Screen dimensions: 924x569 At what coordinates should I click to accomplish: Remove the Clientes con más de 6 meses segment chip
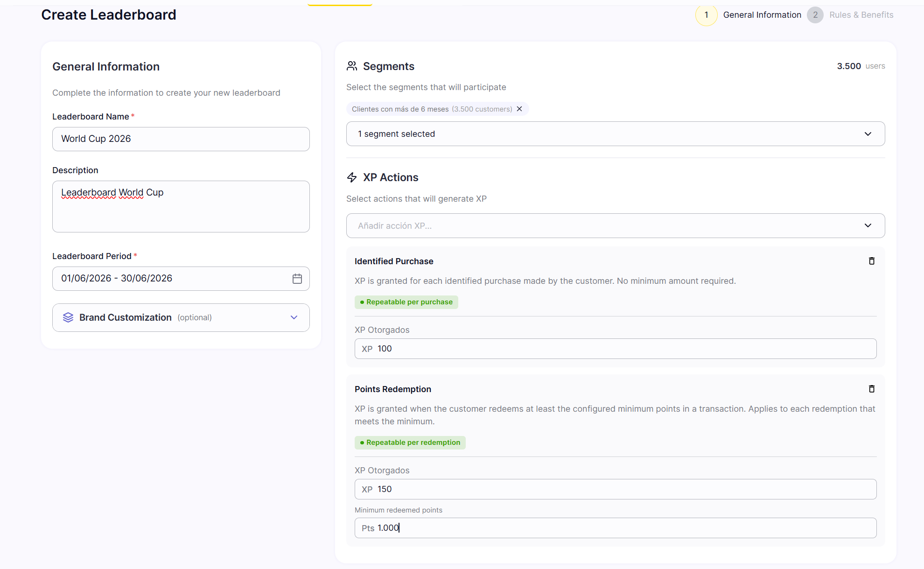point(519,109)
